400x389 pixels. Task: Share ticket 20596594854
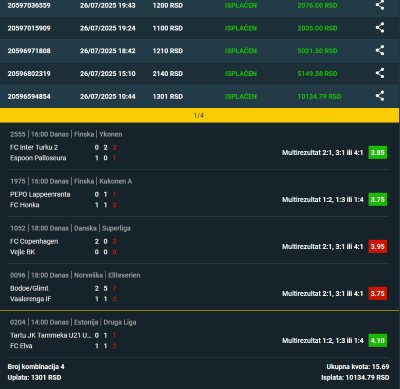click(x=380, y=96)
